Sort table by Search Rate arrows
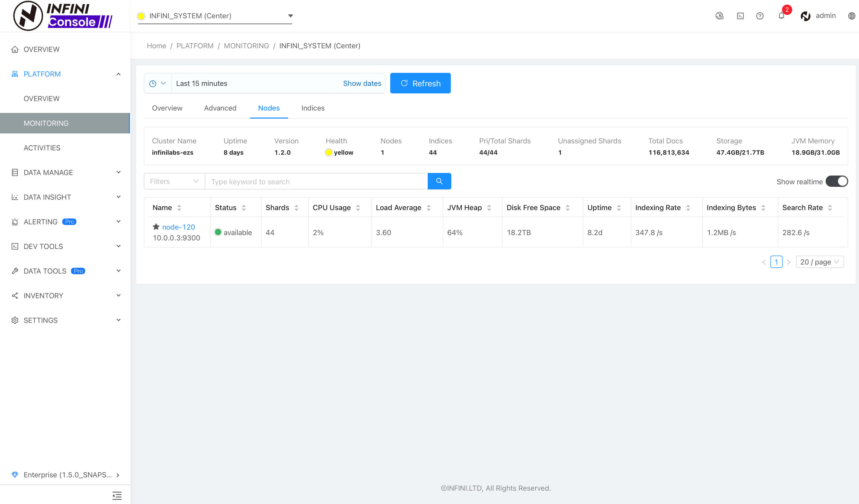Image resolution: width=859 pixels, height=504 pixels. (830, 208)
